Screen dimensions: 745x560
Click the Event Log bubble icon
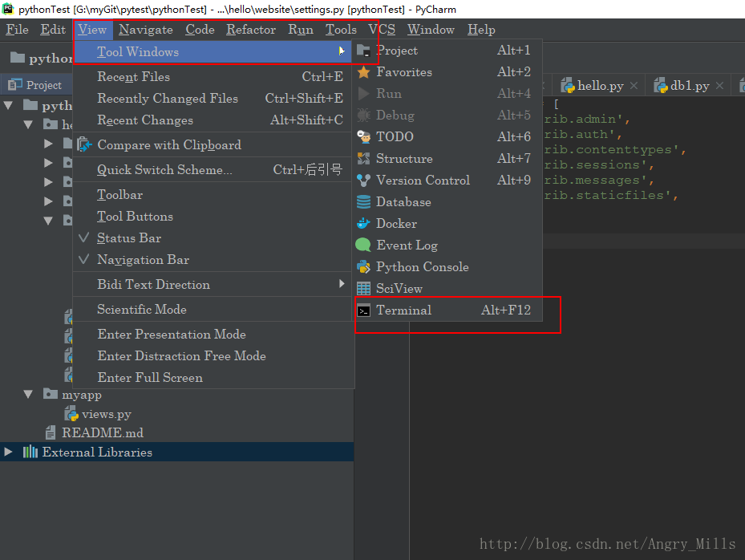(363, 245)
